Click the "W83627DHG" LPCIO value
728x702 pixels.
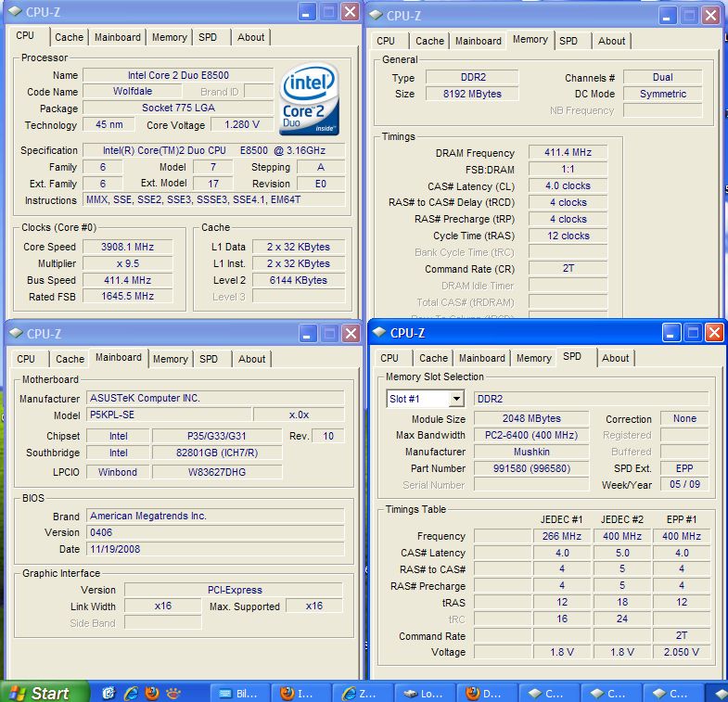tap(217, 472)
